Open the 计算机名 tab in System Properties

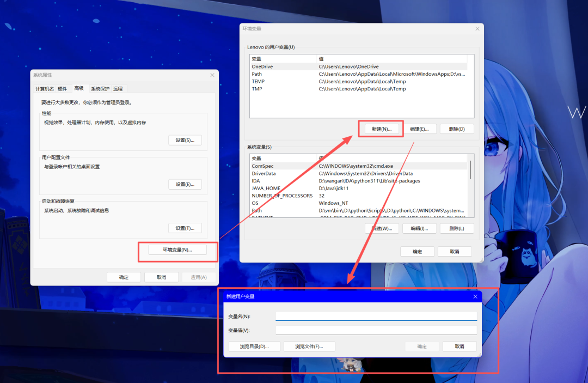(45, 89)
